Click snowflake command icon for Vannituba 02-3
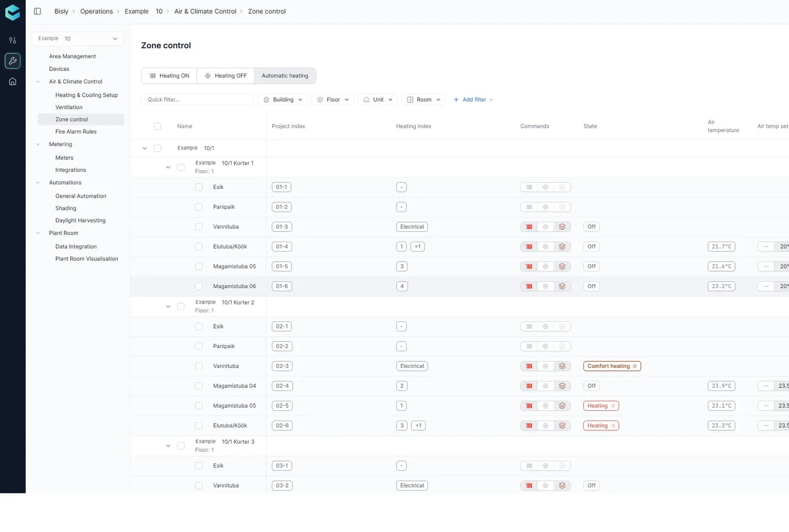Screen dimensions: 789x532 point(545,366)
